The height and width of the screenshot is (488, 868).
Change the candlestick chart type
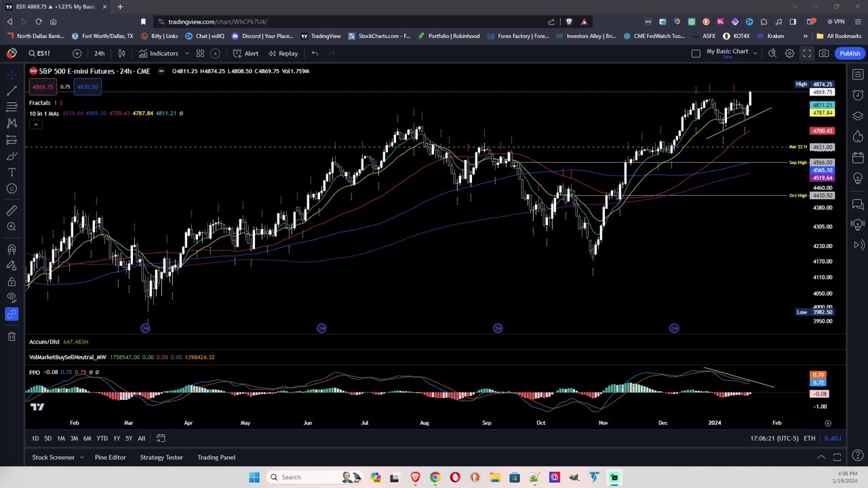[x=122, y=54]
